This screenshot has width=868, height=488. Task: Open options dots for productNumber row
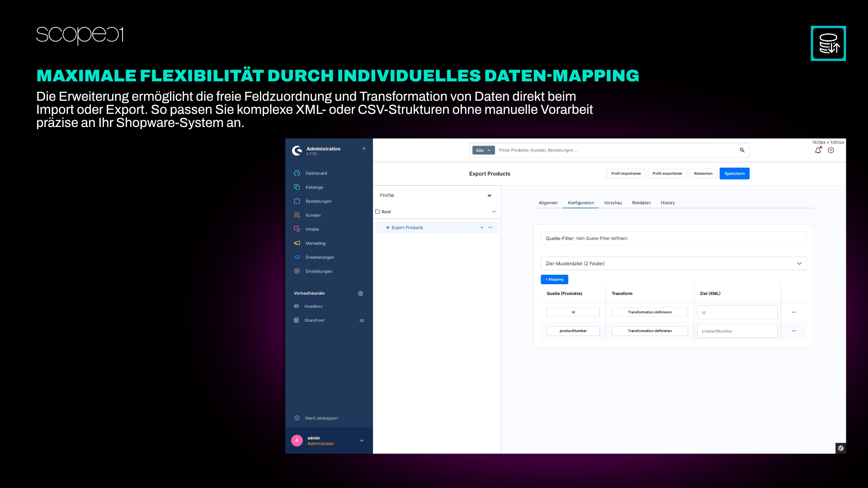794,331
